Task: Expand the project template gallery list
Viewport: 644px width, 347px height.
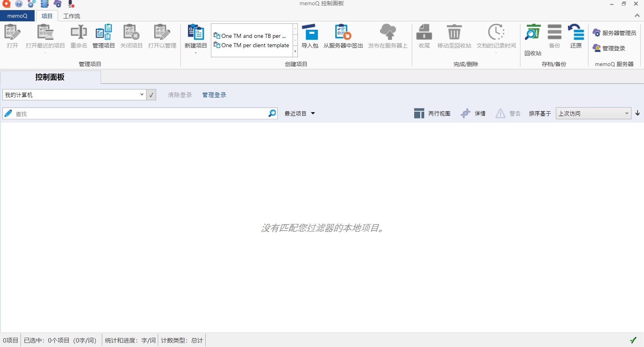Action: pos(295,52)
